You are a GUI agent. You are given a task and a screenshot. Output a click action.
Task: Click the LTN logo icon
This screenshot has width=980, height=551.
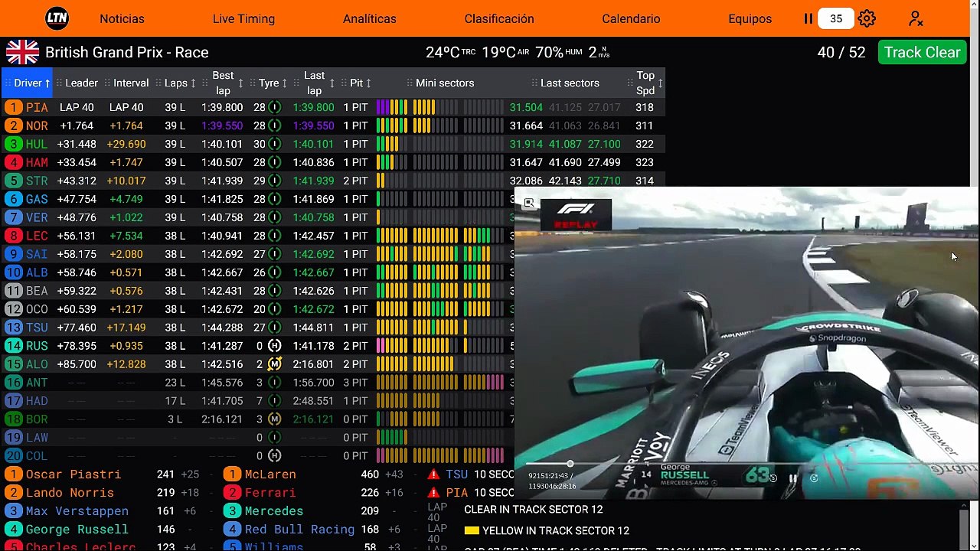tap(57, 18)
